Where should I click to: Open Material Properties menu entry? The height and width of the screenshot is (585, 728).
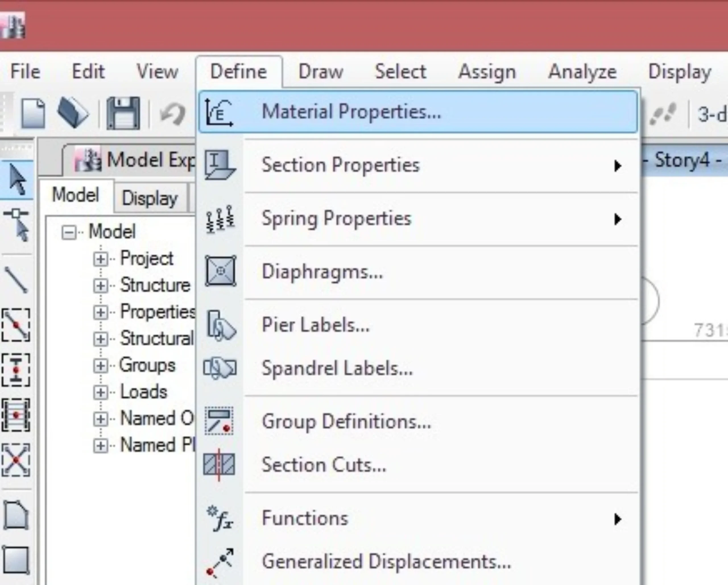(351, 111)
